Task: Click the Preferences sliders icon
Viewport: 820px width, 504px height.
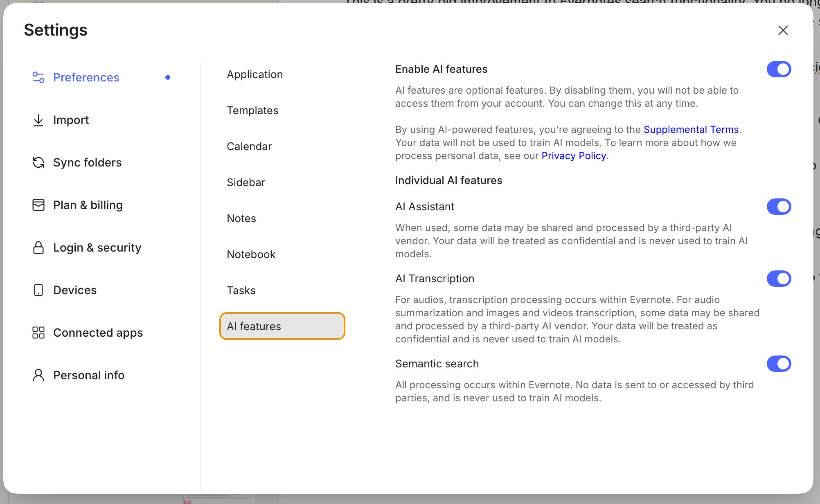Action: coord(38,77)
